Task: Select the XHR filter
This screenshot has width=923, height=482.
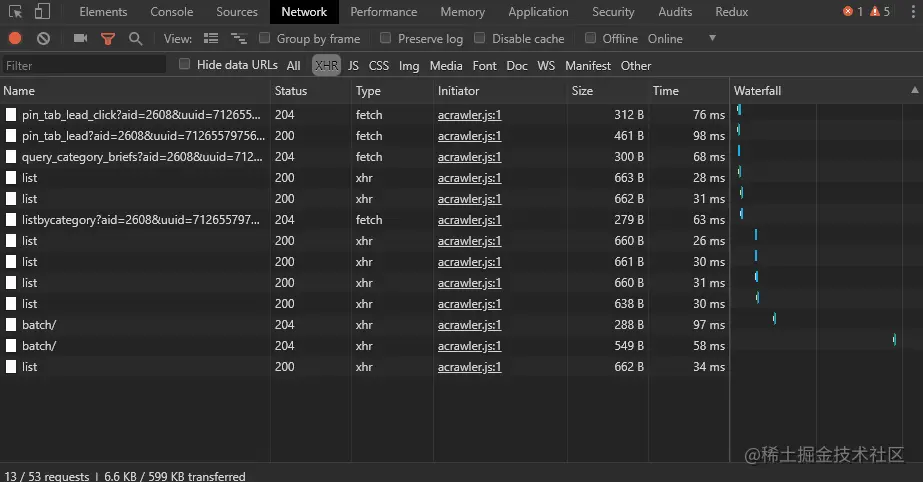Action: point(326,65)
